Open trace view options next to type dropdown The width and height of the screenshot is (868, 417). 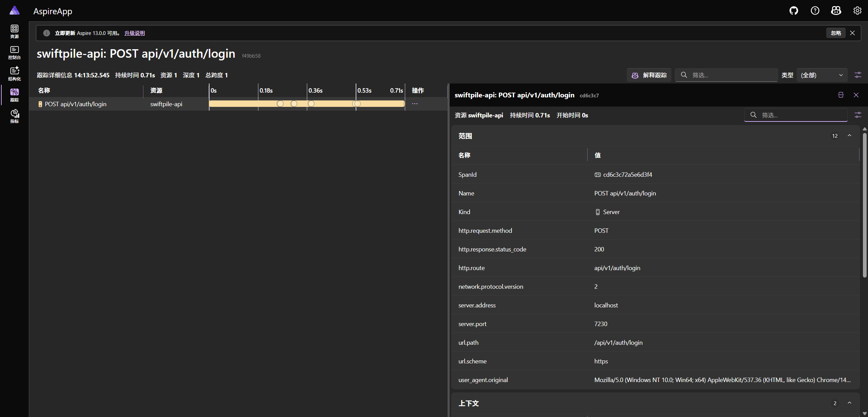point(858,75)
